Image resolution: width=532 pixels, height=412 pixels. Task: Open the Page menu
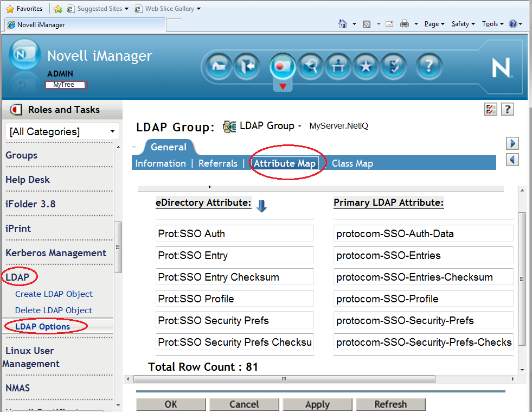click(x=434, y=24)
